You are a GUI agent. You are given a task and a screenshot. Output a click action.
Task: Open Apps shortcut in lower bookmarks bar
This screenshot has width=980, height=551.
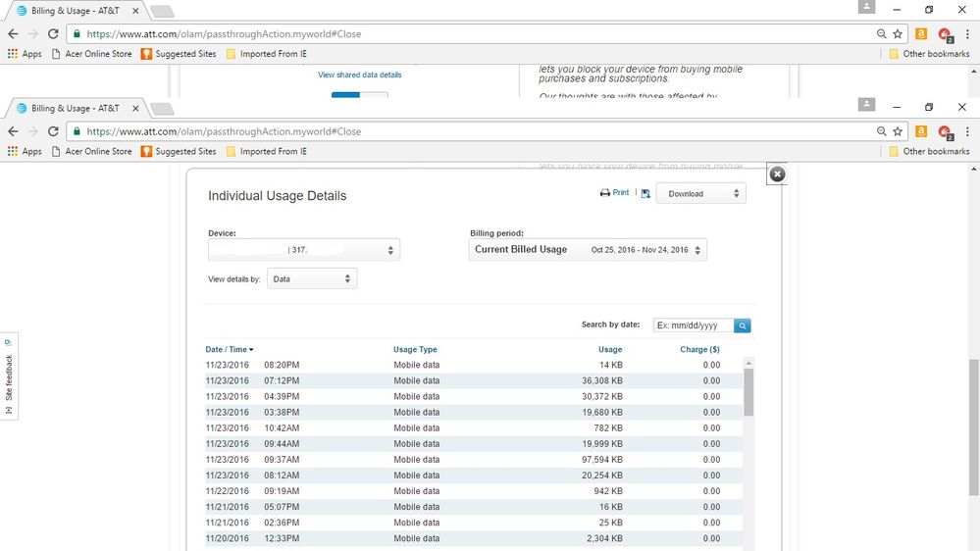(25, 152)
